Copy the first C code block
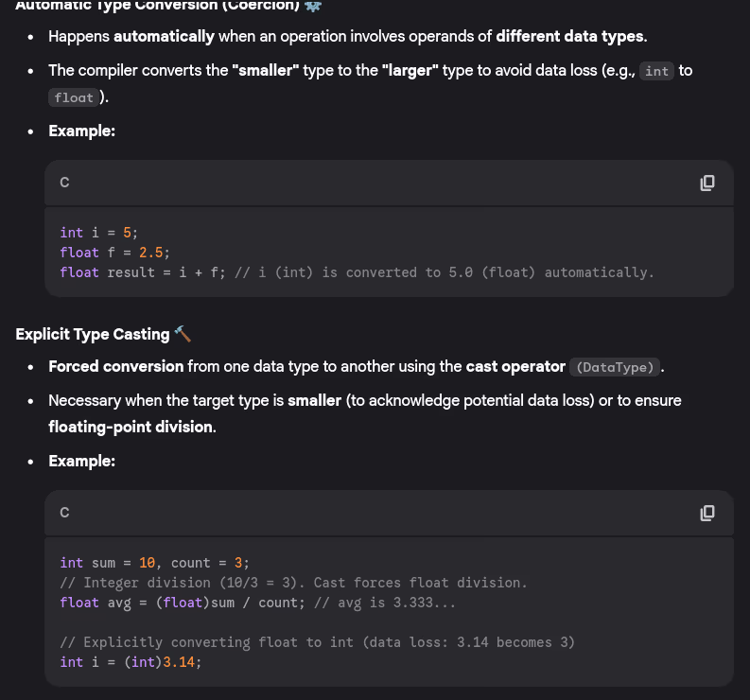The height and width of the screenshot is (700, 750). point(706,183)
